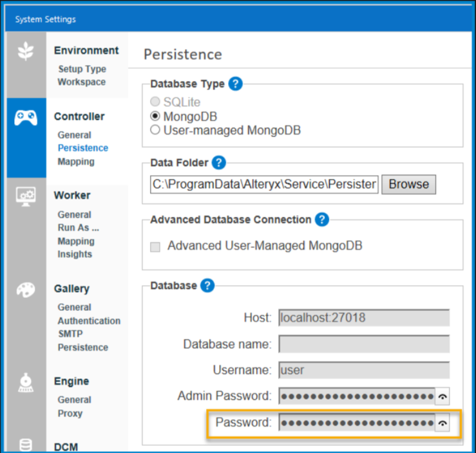Image resolution: width=476 pixels, height=453 pixels.
Task: Click the Host field
Action: tap(364, 318)
